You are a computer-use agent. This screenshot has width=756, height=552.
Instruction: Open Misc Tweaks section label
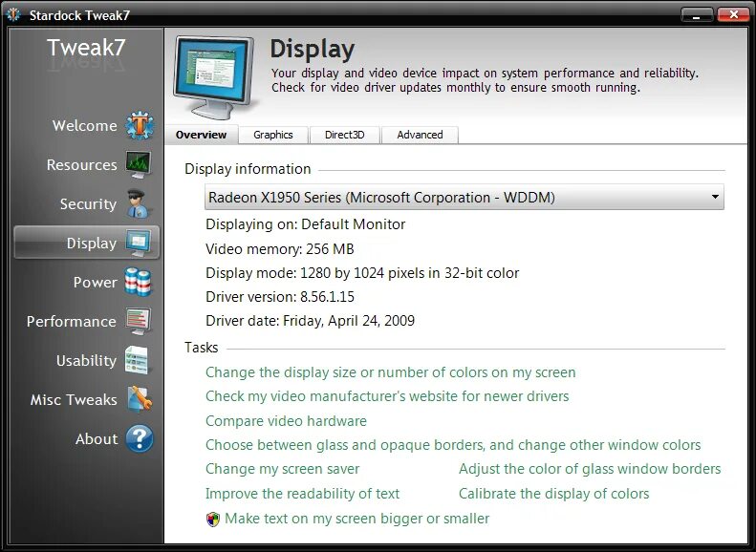[x=74, y=400]
